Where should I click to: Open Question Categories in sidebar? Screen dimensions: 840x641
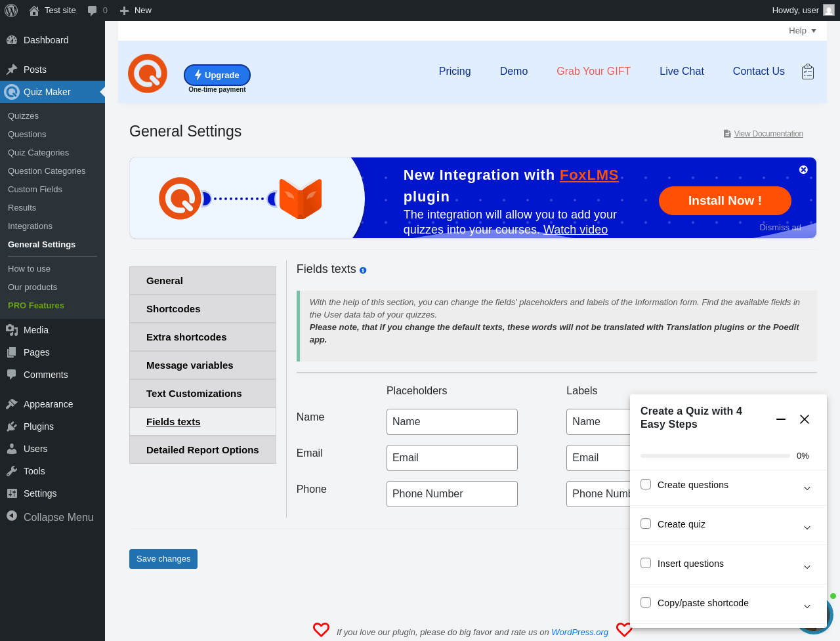(x=47, y=171)
